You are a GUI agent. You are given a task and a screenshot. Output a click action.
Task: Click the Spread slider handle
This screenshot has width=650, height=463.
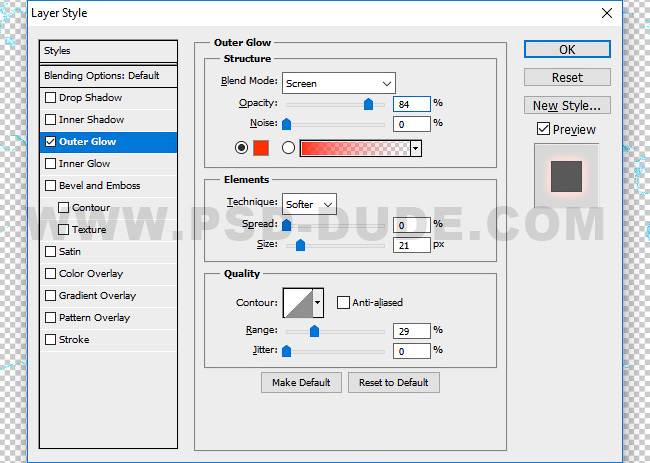[x=286, y=225]
